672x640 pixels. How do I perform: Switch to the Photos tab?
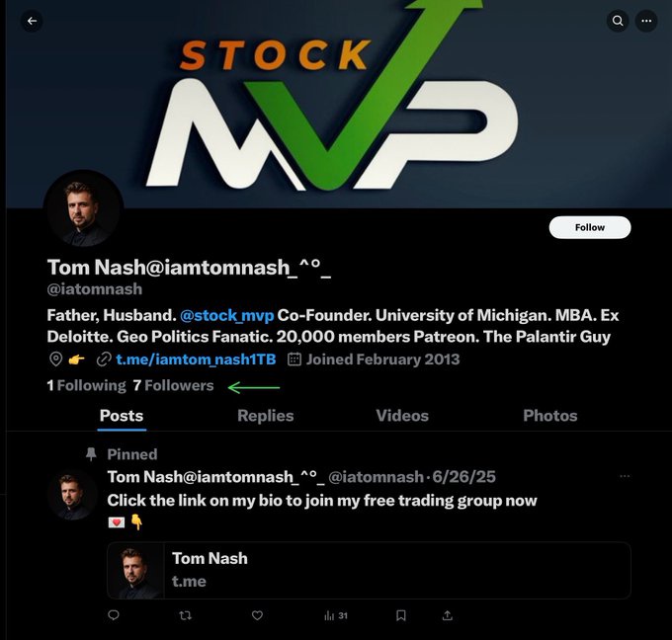549,416
